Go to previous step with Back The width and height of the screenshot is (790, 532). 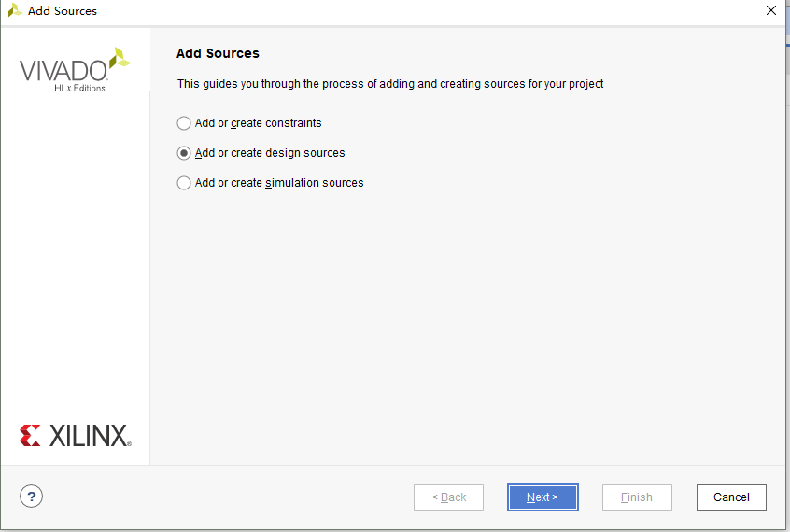click(x=448, y=497)
